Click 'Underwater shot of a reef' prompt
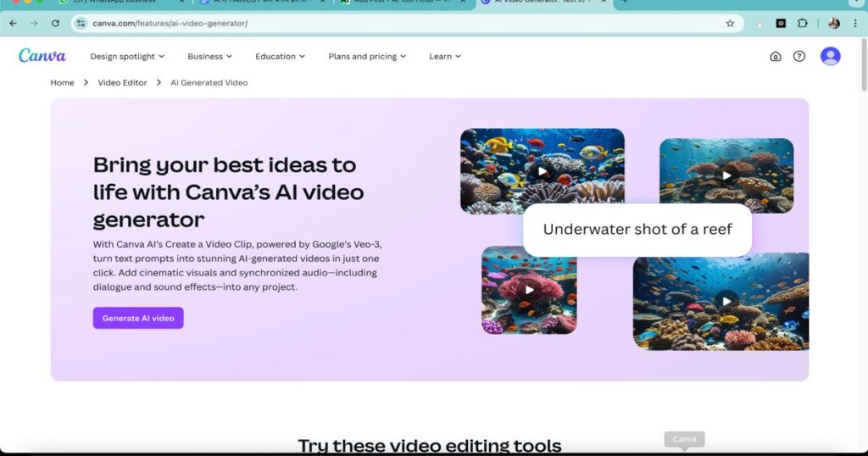Image resolution: width=868 pixels, height=456 pixels. click(637, 229)
